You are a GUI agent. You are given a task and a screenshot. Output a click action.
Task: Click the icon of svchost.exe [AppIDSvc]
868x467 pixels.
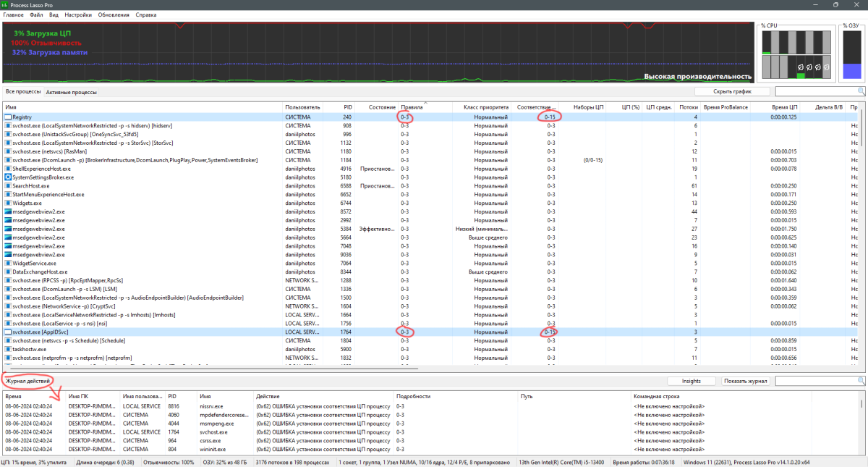click(x=8, y=332)
